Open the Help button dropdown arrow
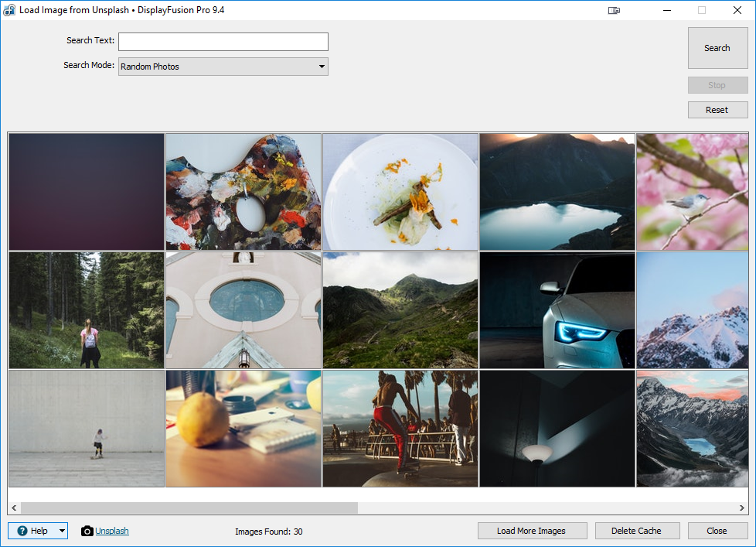This screenshot has width=756, height=547. pos(62,531)
